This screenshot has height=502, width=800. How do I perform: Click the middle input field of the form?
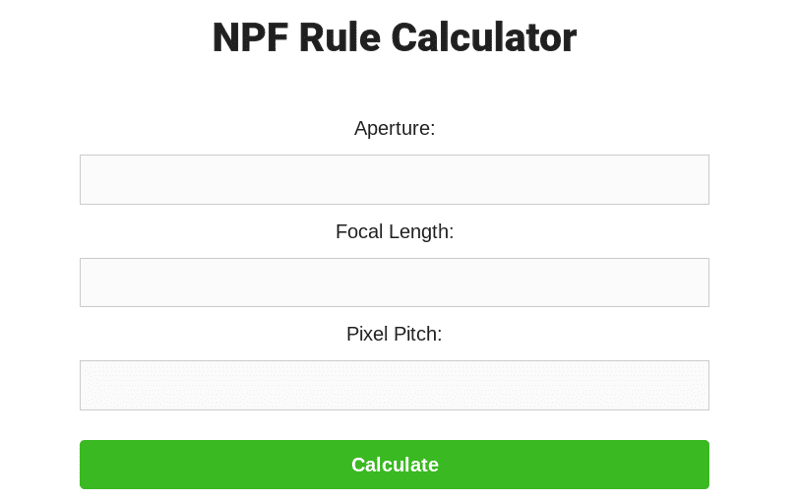(394, 283)
